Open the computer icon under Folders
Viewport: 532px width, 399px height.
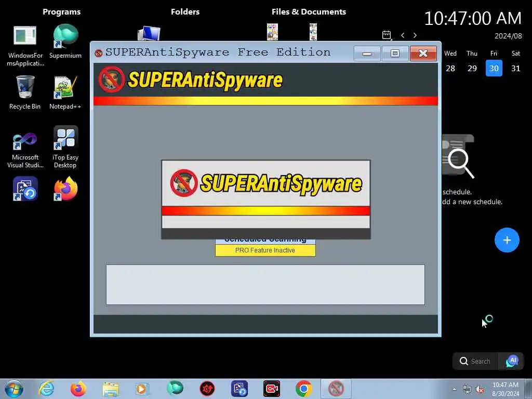(149, 33)
